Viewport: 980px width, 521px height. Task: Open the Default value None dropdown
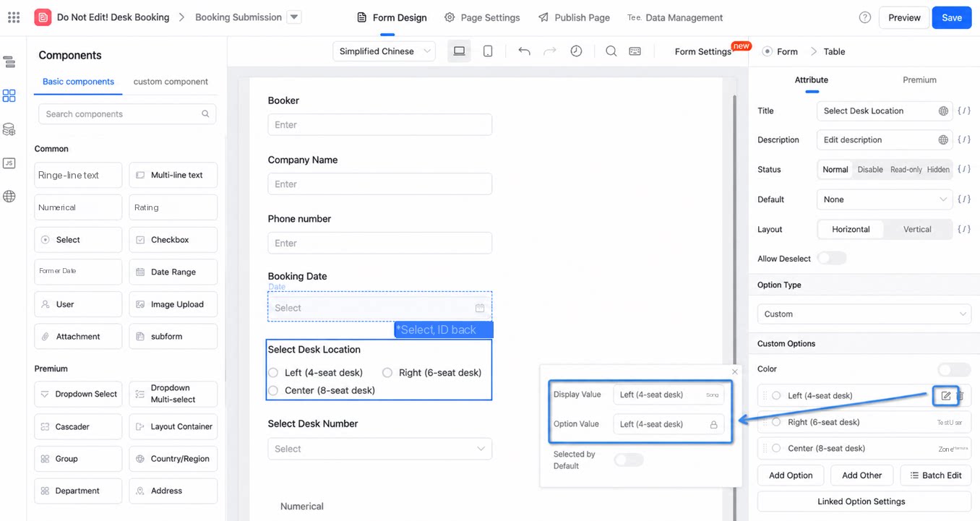[885, 199]
